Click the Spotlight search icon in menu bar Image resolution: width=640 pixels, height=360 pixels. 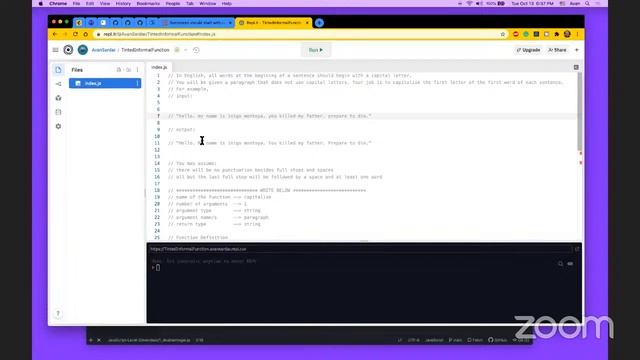tap(587, 3)
